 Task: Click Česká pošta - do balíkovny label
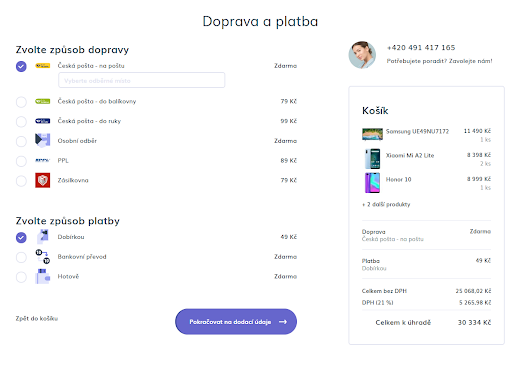pos(97,101)
